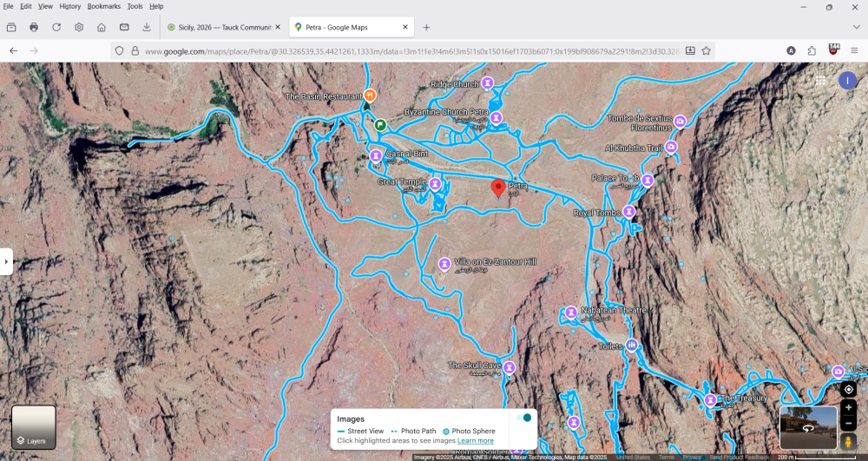Go back to previous page

(x=14, y=51)
